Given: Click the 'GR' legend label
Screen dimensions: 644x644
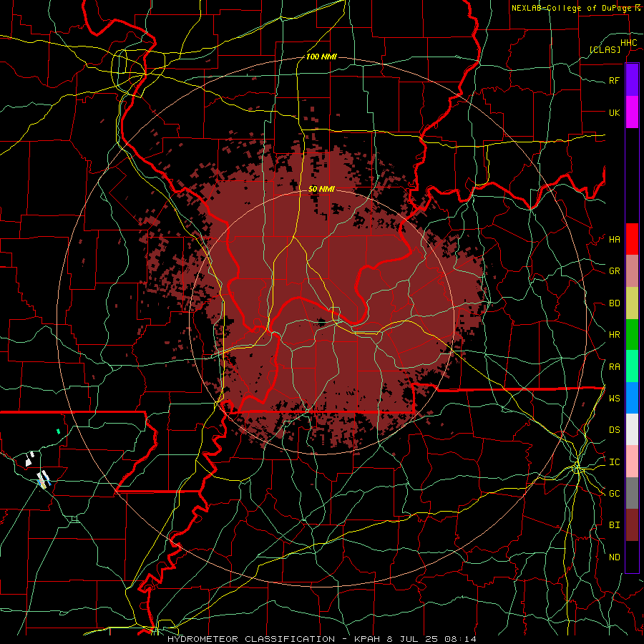Looking at the screenshot, I should coord(614,271).
